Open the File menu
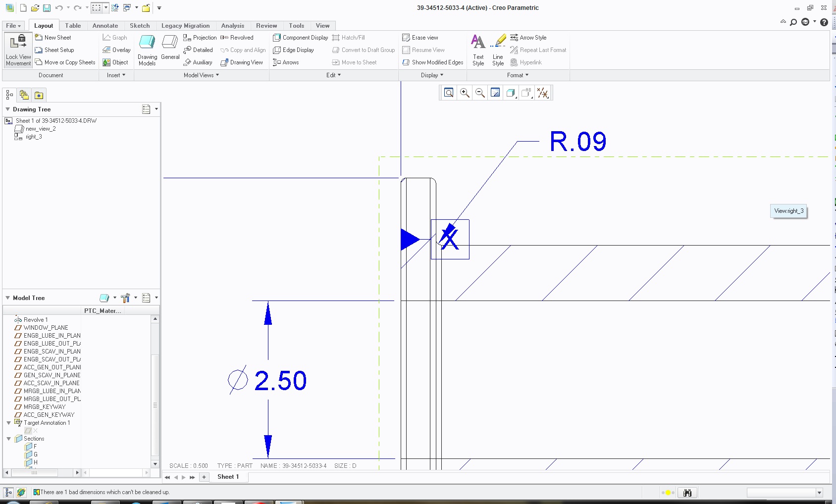The width and height of the screenshot is (836, 504). click(12, 25)
